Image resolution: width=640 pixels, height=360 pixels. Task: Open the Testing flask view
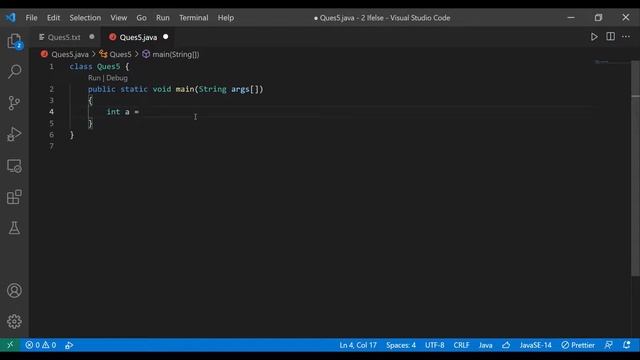point(14,228)
